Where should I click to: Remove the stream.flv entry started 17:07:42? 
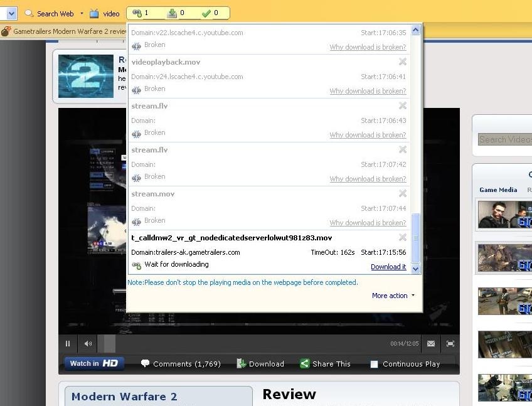[x=402, y=149]
